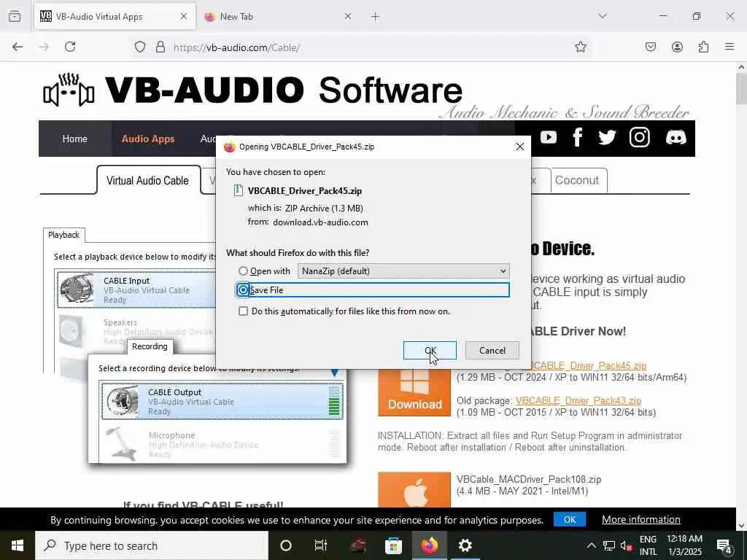Cancel the file download dialog

492,351
